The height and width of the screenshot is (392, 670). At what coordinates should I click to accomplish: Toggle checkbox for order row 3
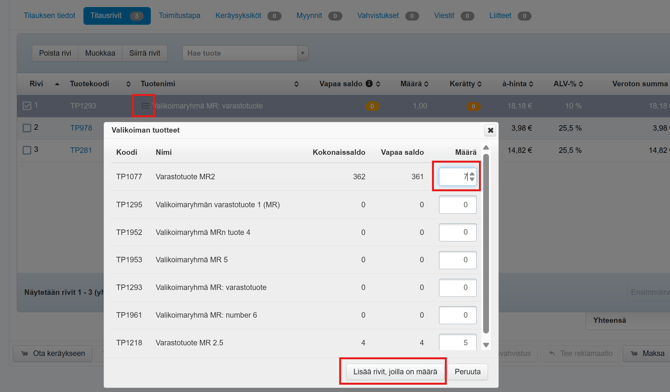[27, 150]
